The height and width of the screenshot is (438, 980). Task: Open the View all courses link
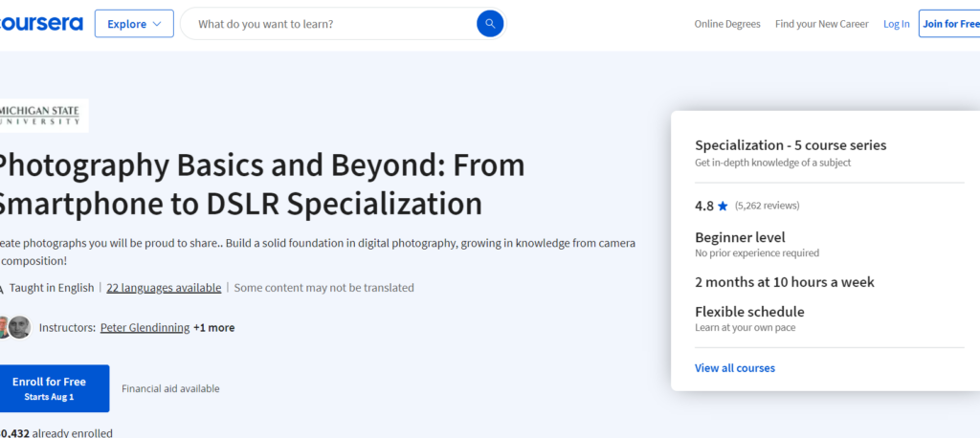click(735, 368)
